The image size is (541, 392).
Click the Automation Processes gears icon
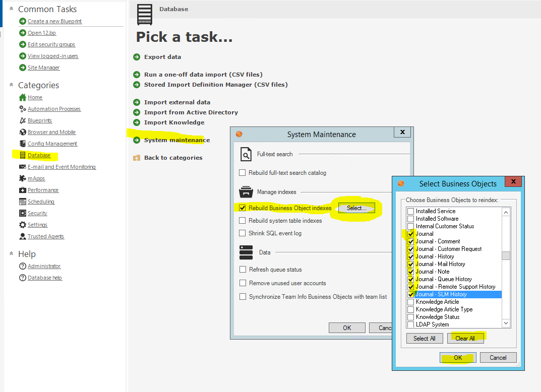[22, 109]
